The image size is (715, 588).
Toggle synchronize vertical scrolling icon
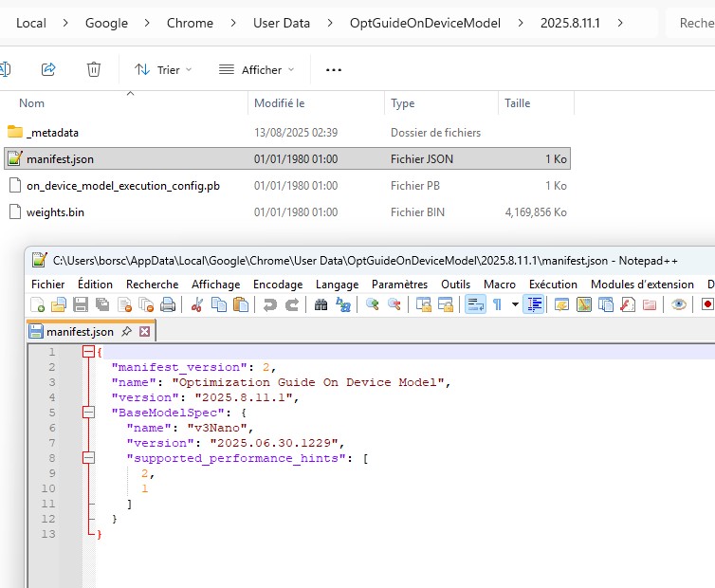click(424, 304)
